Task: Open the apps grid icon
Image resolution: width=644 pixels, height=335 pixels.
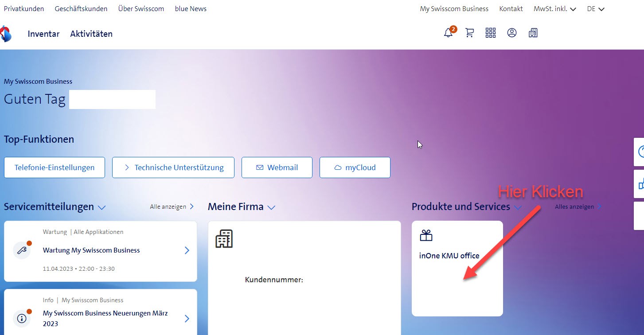Action: [491, 33]
